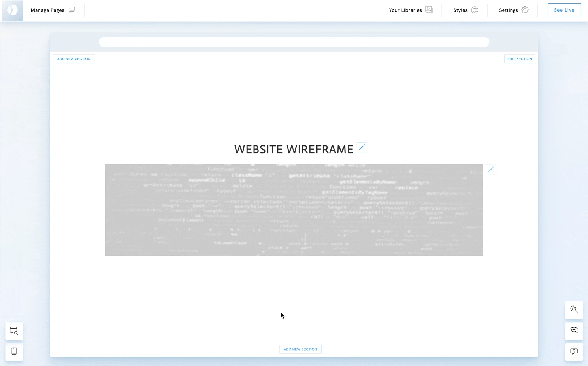The height and width of the screenshot is (366, 588).
Task: Click the Settings gear icon
Action: pyautogui.click(x=525, y=10)
